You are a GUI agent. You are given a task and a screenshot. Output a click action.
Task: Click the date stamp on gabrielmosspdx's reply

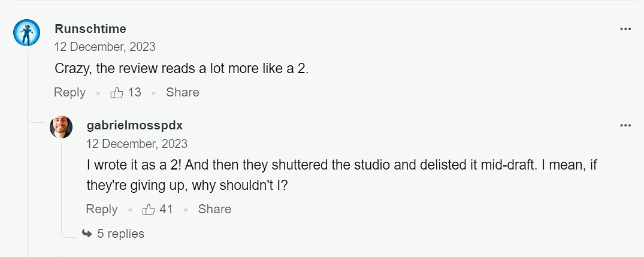137,144
